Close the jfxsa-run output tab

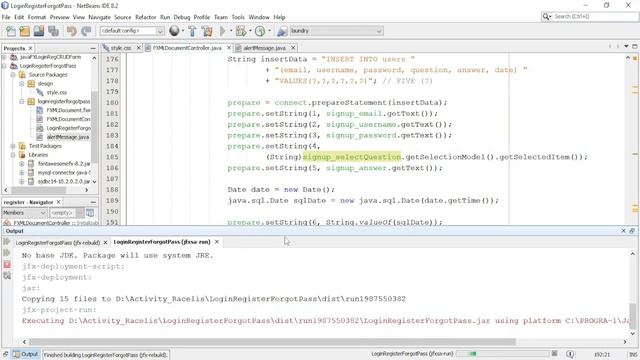point(217,242)
